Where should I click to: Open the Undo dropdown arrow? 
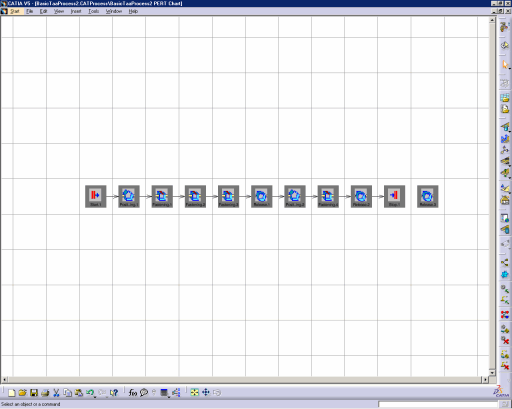(95, 397)
